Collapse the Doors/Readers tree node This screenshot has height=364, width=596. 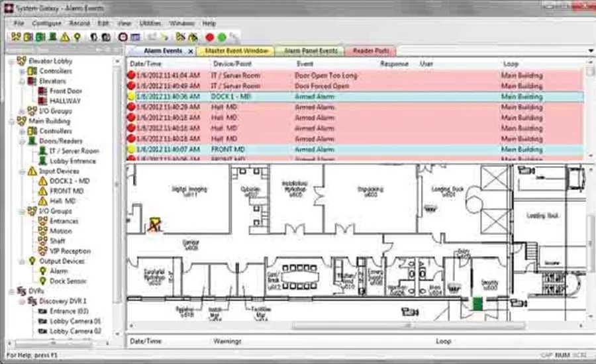22,141
